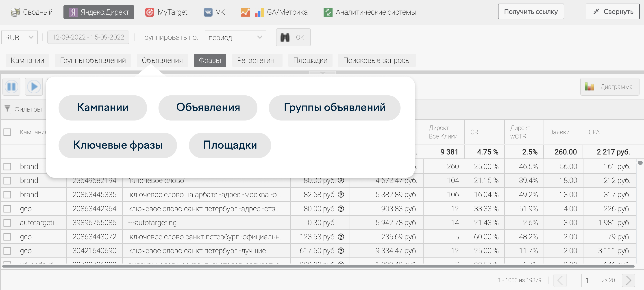Click the page number input field
The height and width of the screenshot is (290, 644).
[x=590, y=280]
